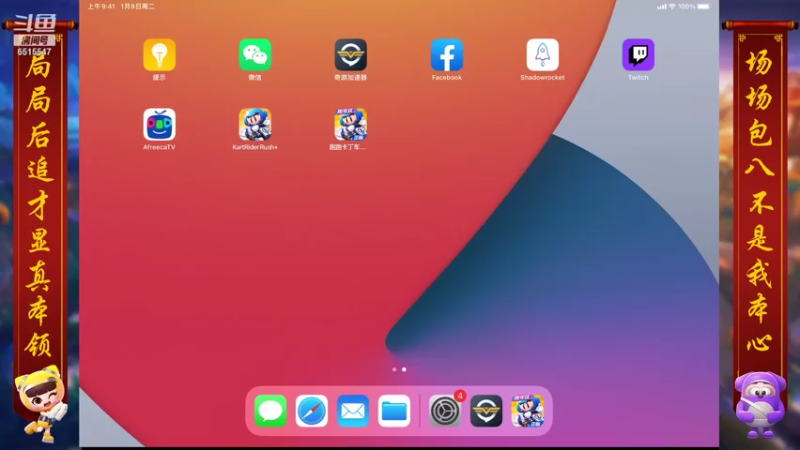The image size is (800, 450).
Task: Tap the Shadowrocket label text
Action: tap(542, 78)
